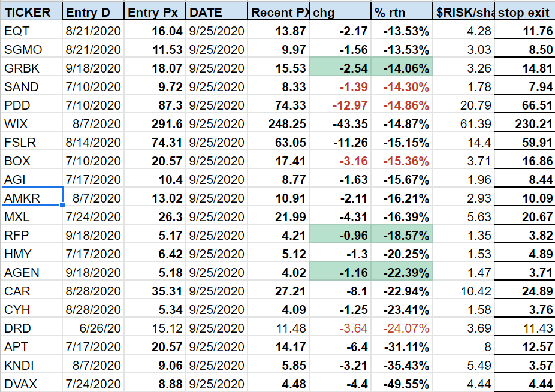Select entry price 35.31 for CAR

click(155, 291)
